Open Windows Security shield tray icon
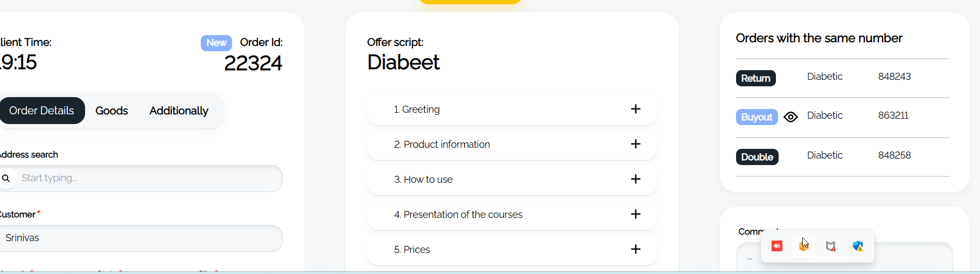The width and height of the screenshot is (980, 274). (x=858, y=246)
